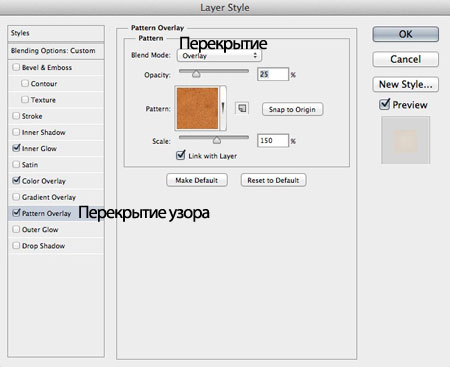Enable the Stroke checkbox
This screenshot has width=450, height=367.
pyautogui.click(x=16, y=116)
